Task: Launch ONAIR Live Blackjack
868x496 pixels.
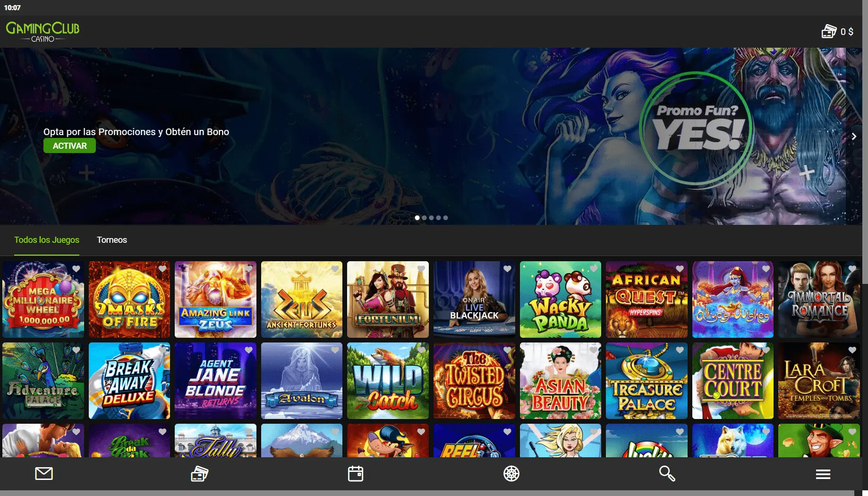Action: (474, 299)
